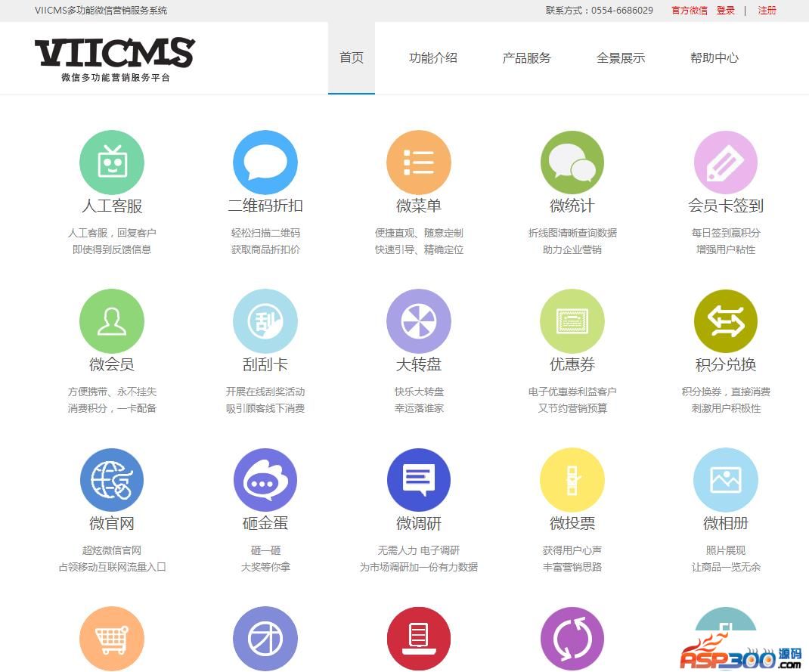Click the text 助力企业营销
The height and width of the screenshot is (672, 809).
coord(572,249)
